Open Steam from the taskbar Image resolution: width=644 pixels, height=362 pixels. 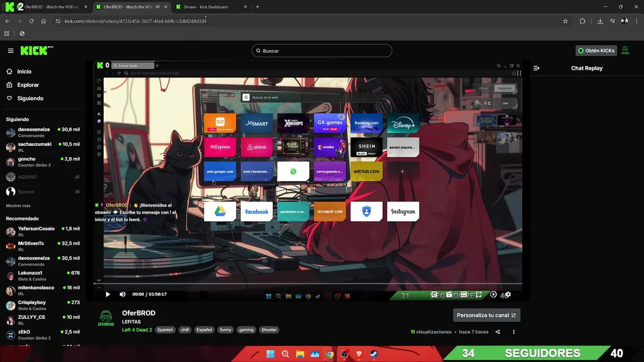pyautogui.click(x=374, y=354)
